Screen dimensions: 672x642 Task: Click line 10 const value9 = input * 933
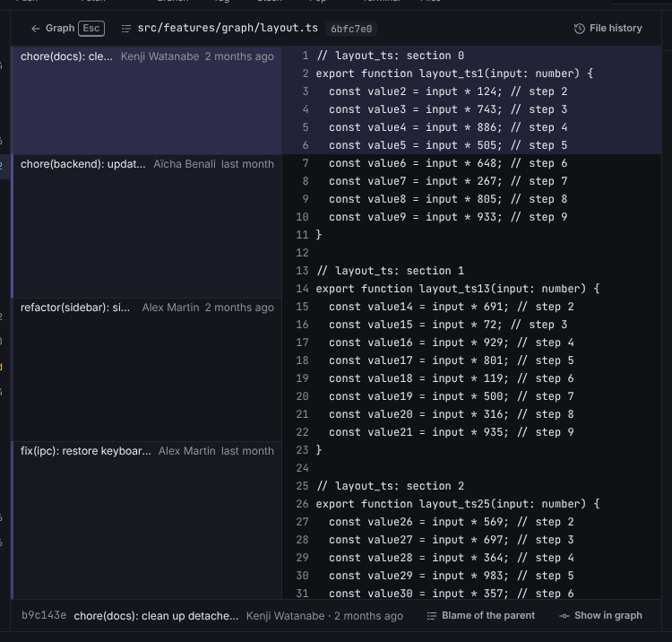point(448,217)
